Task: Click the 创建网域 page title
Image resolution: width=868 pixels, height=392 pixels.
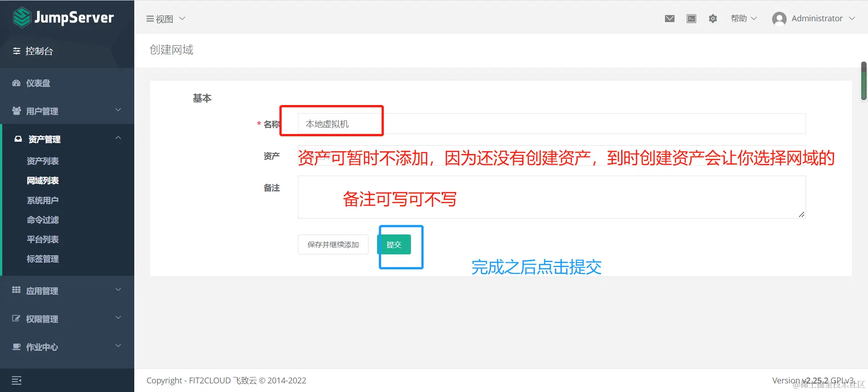Action: tap(171, 50)
